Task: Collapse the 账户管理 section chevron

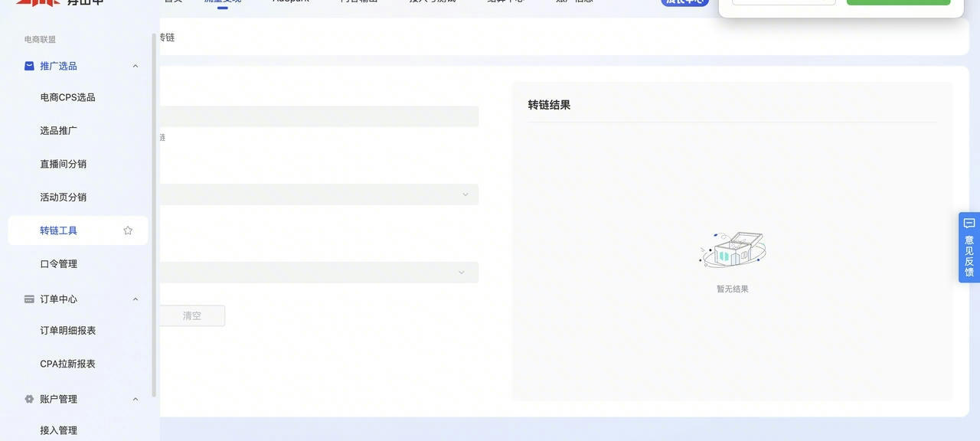Action: [x=136, y=399]
